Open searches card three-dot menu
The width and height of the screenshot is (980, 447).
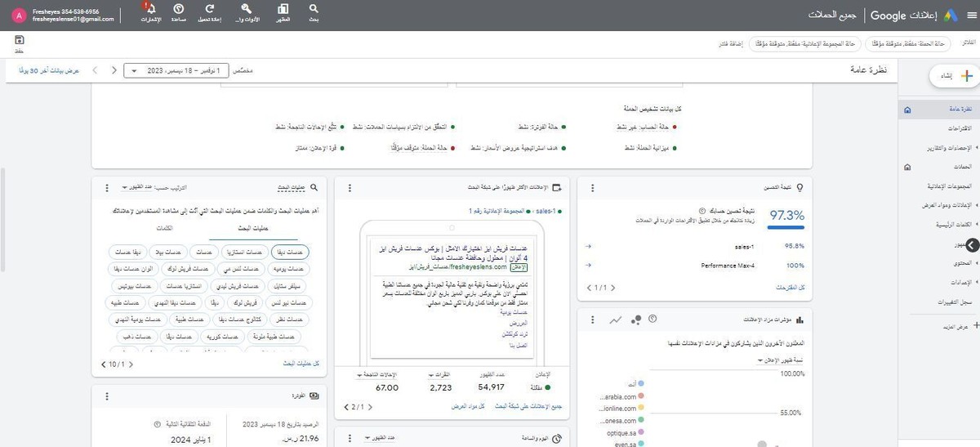[x=107, y=188]
